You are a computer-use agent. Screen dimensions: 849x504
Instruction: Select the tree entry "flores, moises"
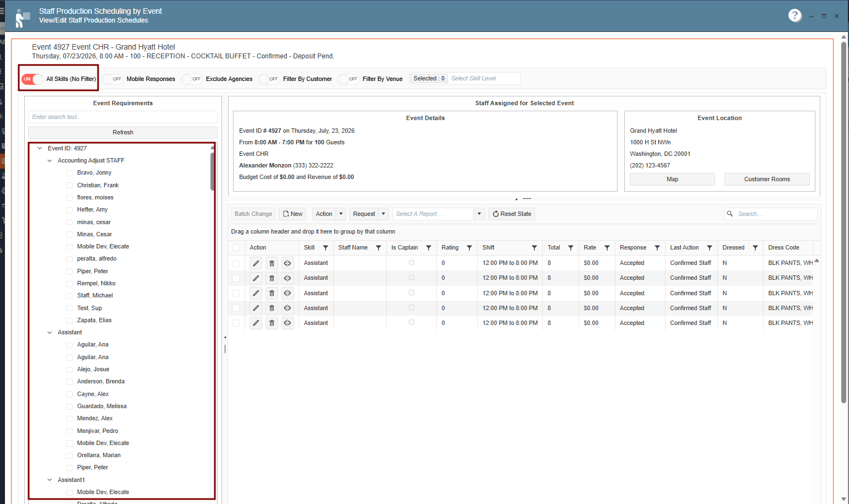pos(95,198)
